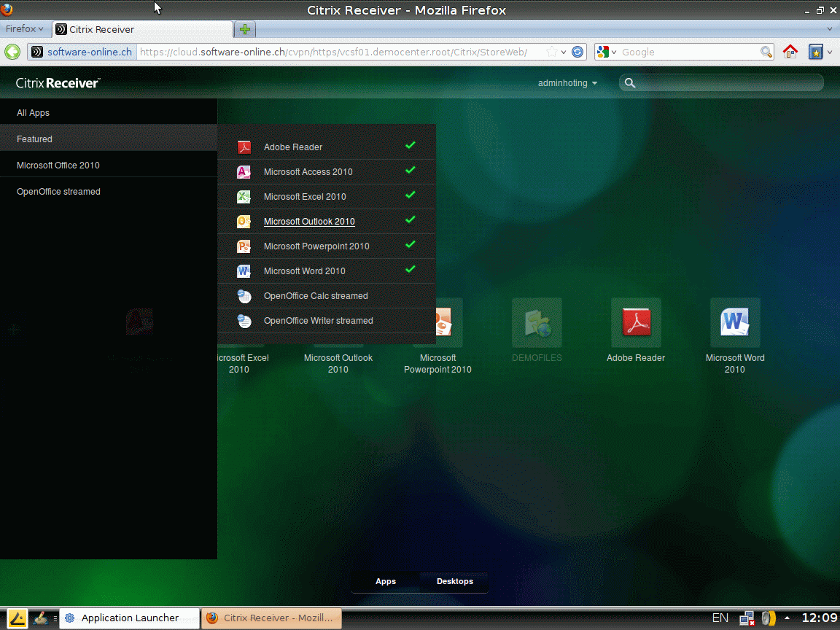Screen dimensions: 840x630
Task: Click the network status tray icon
Action: (x=747, y=618)
